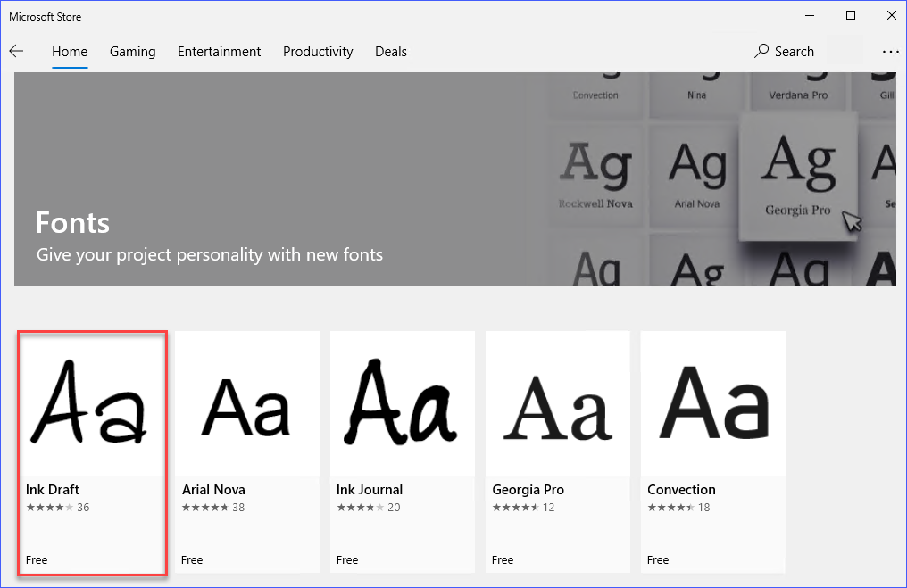907x588 pixels.
Task: Close the Microsoft Store window
Action: point(892,15)
